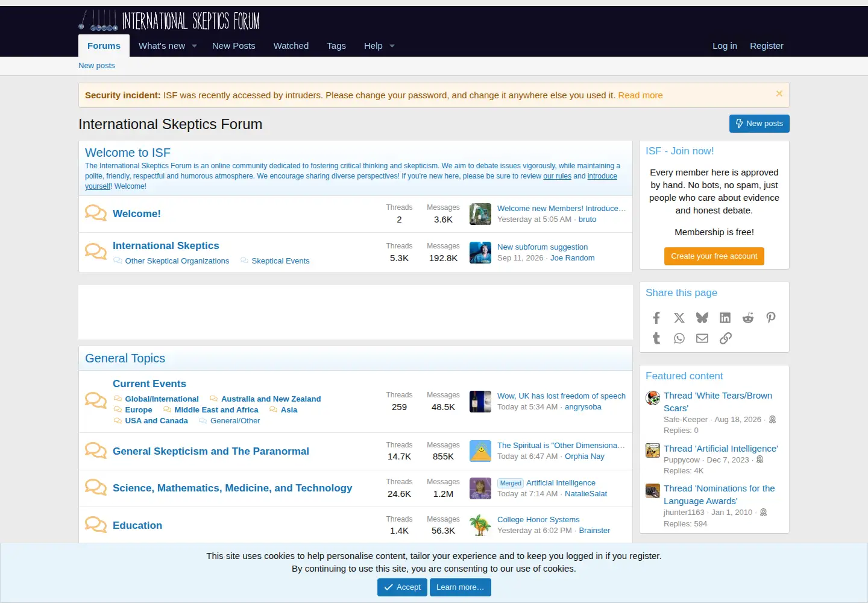Click Create your free account button
Image resolution: width=868 pixels, height=603 pixels.
pos(714,256)
